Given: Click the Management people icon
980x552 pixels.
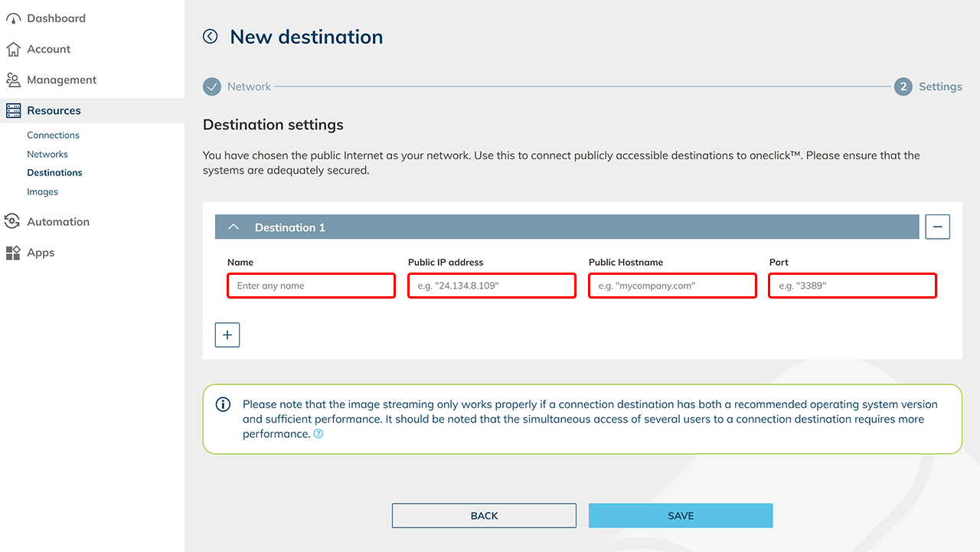Looking at the screenshot, I should 13,80.
